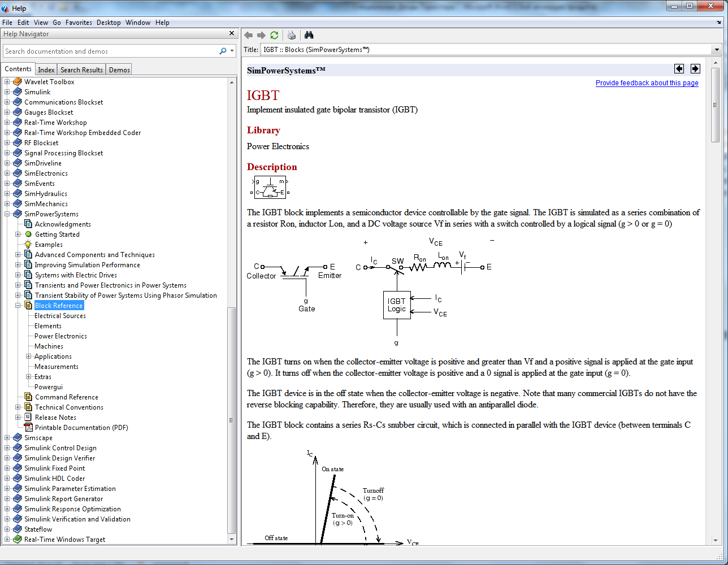Go to previous page with black left arrow

click(x=679, y=69)
